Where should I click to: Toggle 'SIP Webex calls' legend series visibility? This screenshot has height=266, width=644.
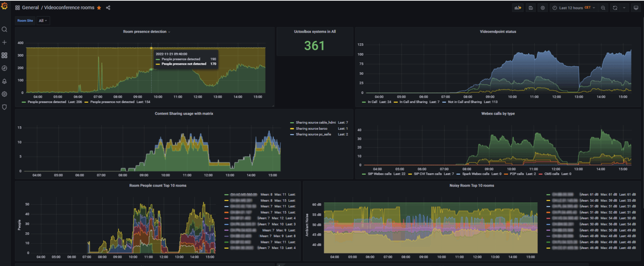pyautogui.click(x=379, y=174)
